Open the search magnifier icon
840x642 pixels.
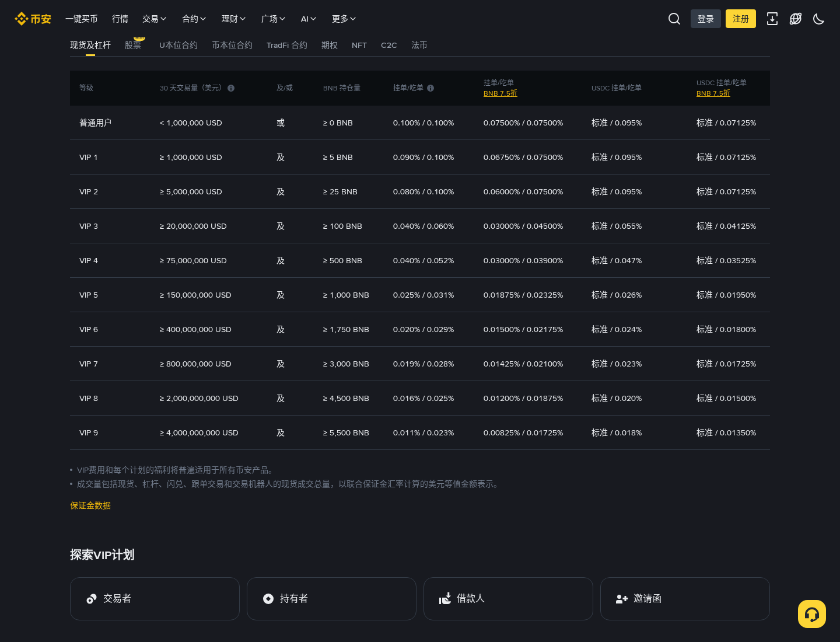[674, 19]
